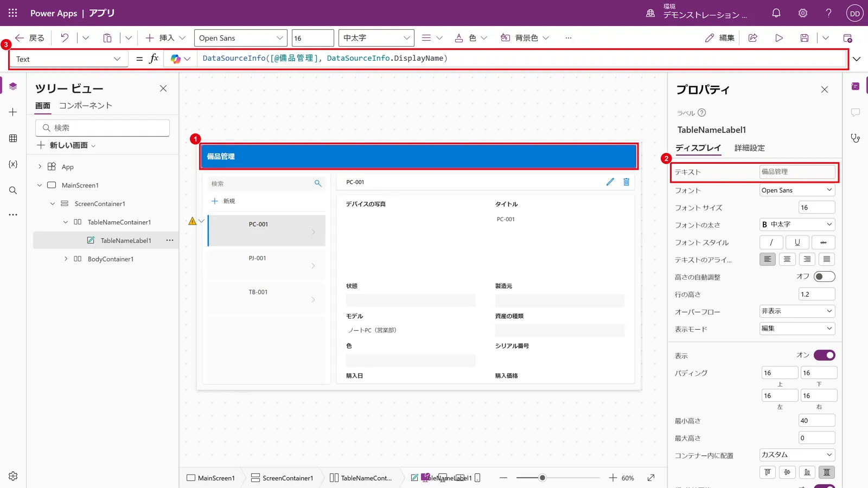
Task: Toggle the 表示 visibility switch off
Action: coord(824,355)
